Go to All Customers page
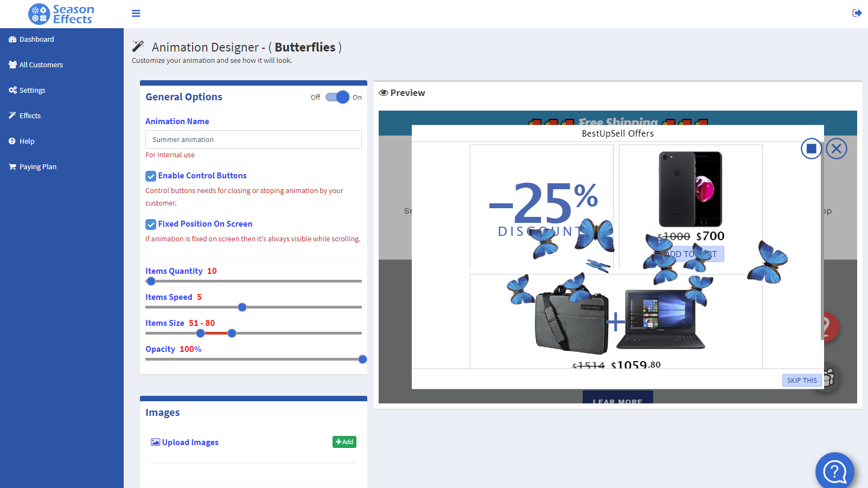 (41, 65)
